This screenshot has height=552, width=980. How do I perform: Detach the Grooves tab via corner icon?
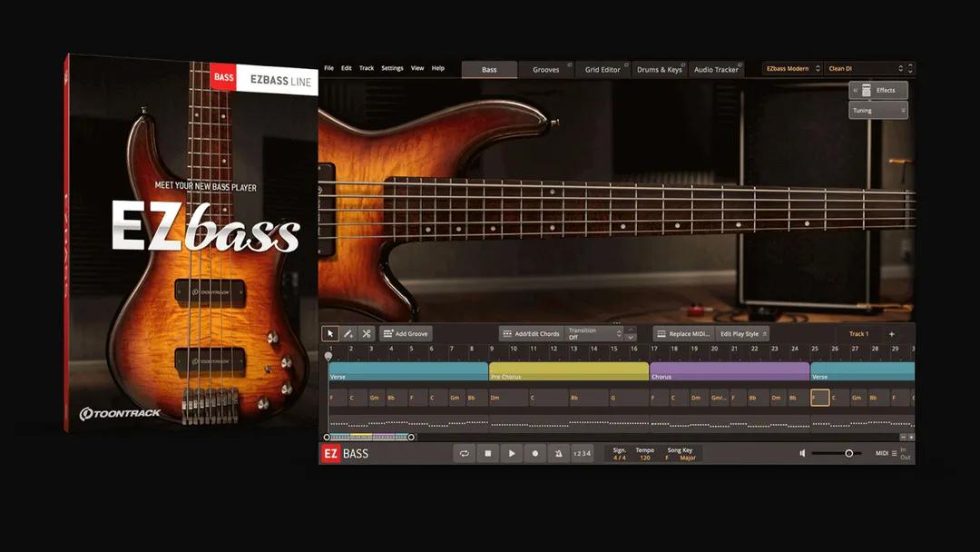coord(569,64)
